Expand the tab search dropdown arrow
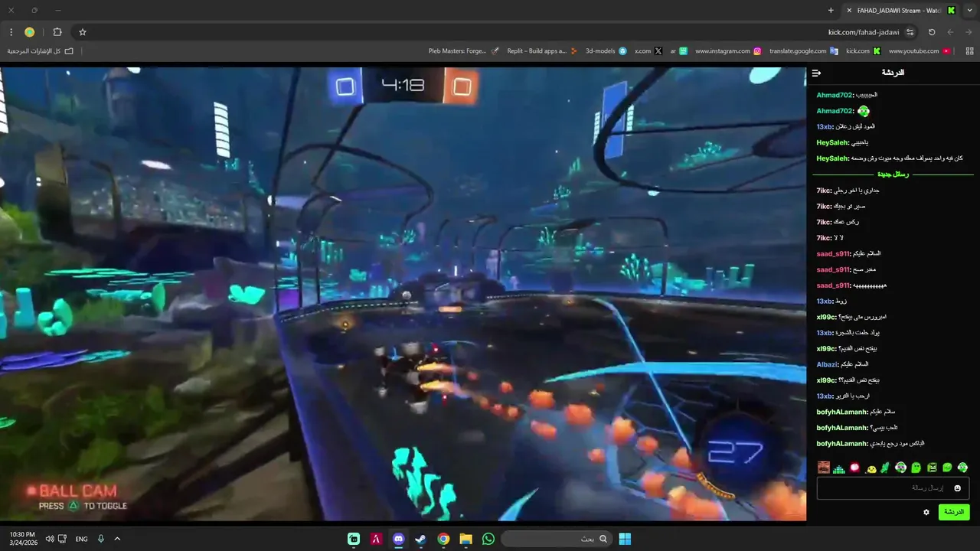980x551 pixels. pos(969,11)
